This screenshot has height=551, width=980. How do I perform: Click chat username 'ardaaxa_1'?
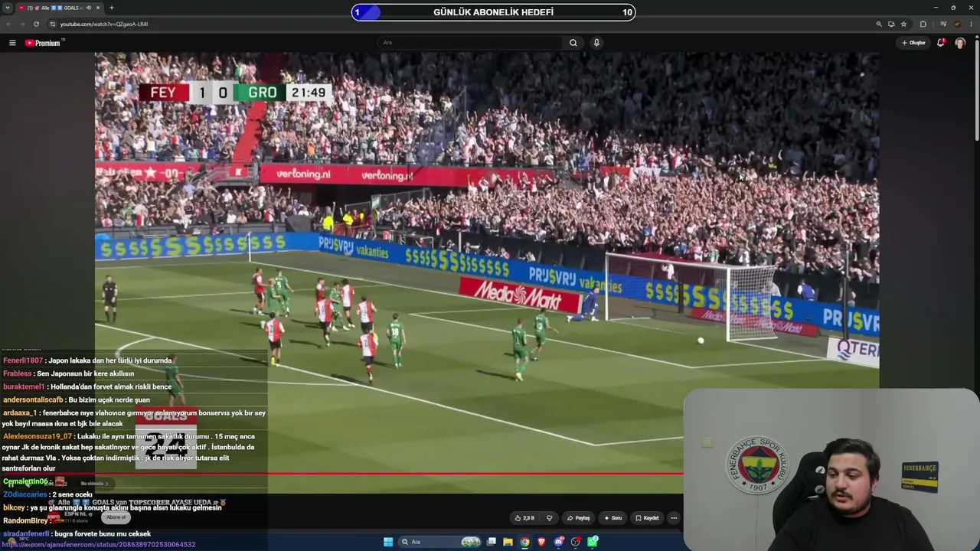pos(20,413)
